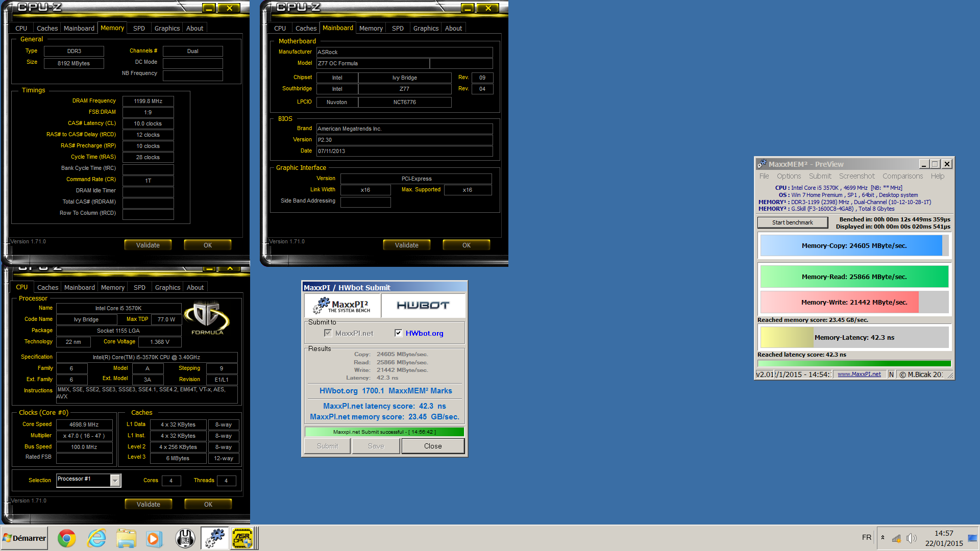Click the Core Speed value field
Image resolution: width=980 pixels, height=551 pixels.
(84, 424)
